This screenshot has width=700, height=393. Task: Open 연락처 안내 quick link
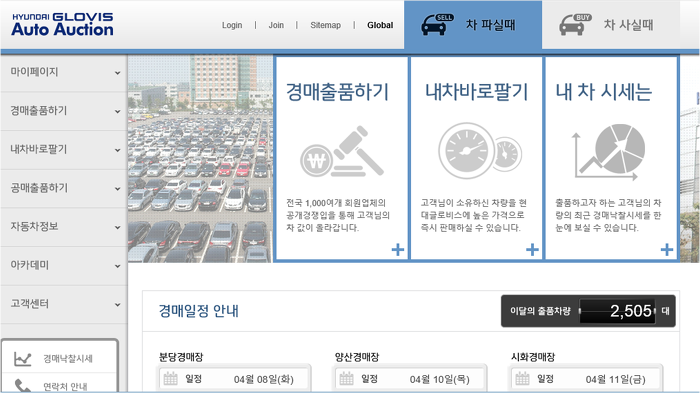(65, 387)
